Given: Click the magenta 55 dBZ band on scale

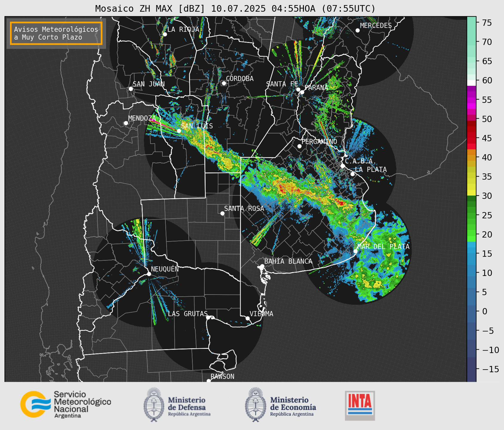Looking at the screenshot, I should click(471, 100).
